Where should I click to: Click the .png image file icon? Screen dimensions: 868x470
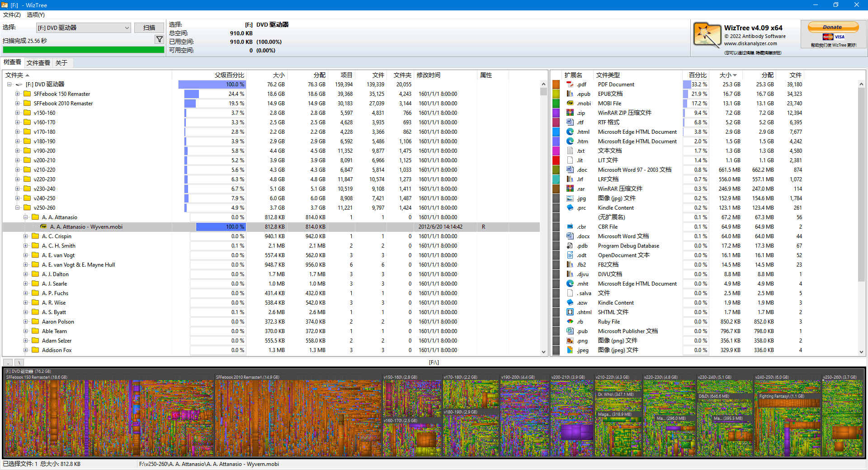570,341
